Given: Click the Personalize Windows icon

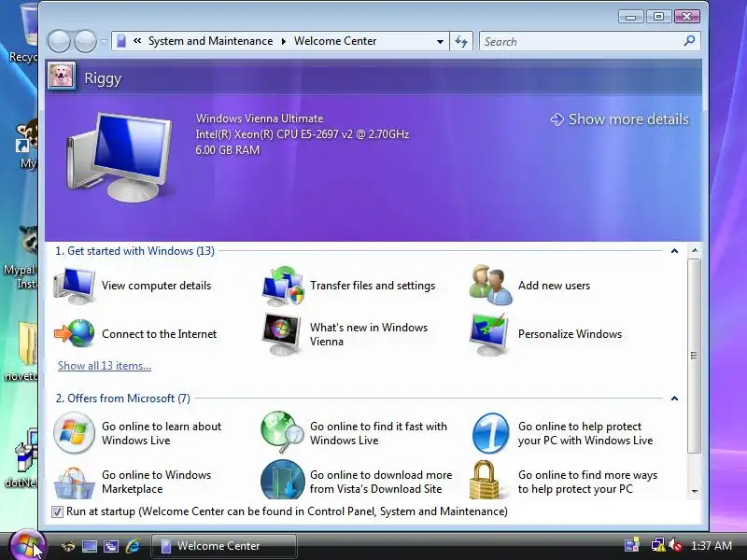Looking at the screenshot, I should [x=488, y=334].
